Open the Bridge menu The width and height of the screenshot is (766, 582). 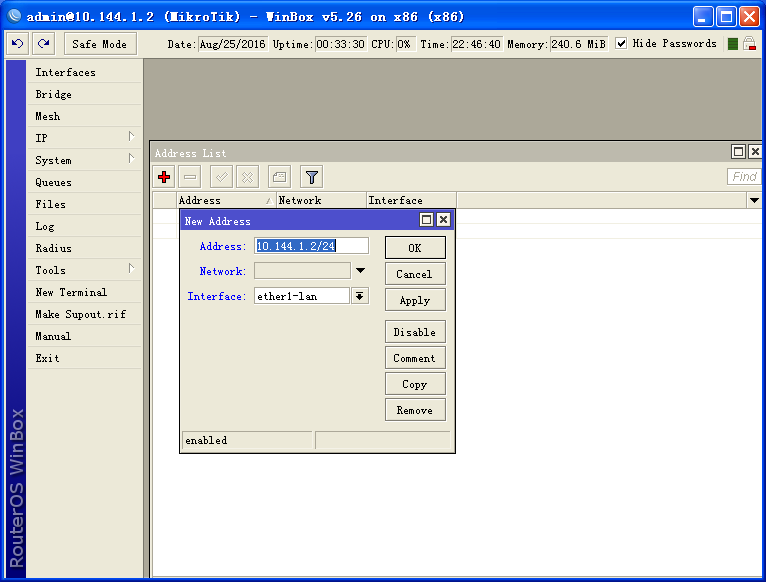pos(84,94)
